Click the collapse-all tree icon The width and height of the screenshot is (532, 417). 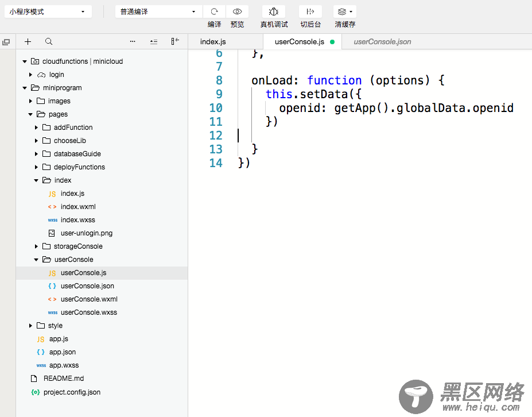coord(154,42)
